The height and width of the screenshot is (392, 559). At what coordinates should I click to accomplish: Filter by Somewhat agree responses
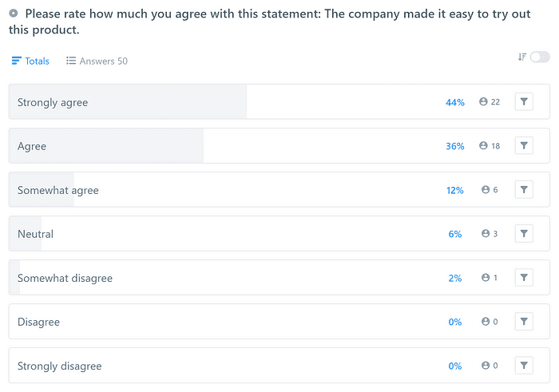point(524,190)
